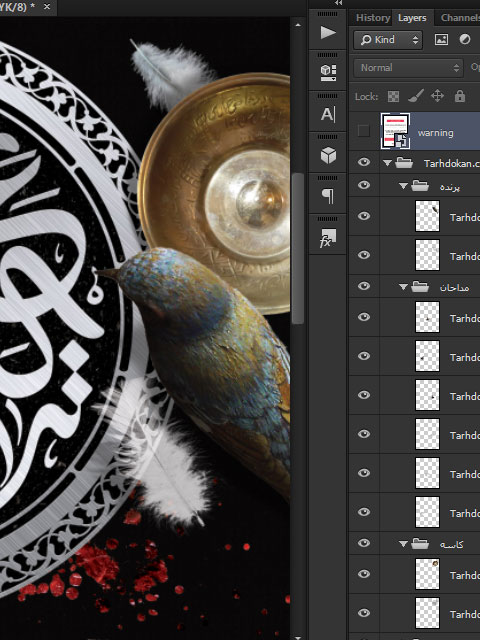Image resolution: width=480 pixels, height=640 pixels.
Task: Click first layer thumbnail in کاسه group
Action: [427, 574]
